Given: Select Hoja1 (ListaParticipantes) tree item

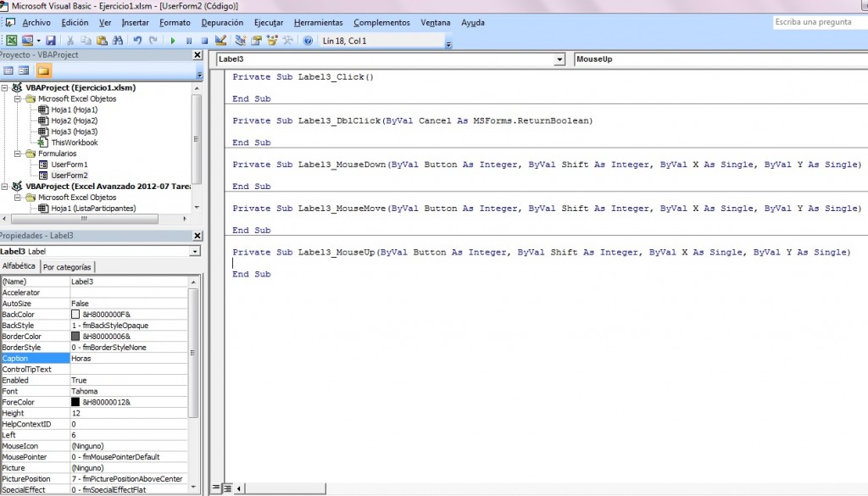Looking at the screenshot, I should 93,208.
